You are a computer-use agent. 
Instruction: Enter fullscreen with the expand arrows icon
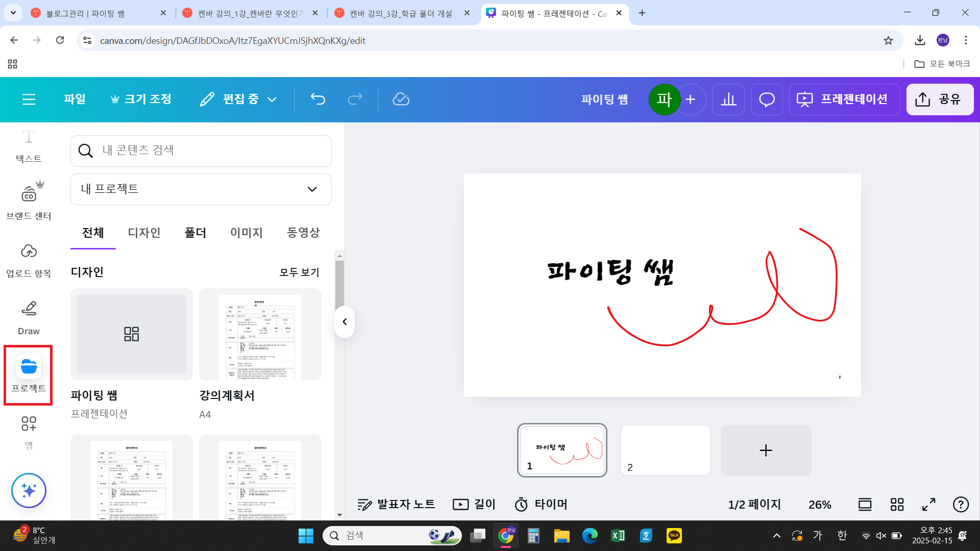[x=928, y=504]
